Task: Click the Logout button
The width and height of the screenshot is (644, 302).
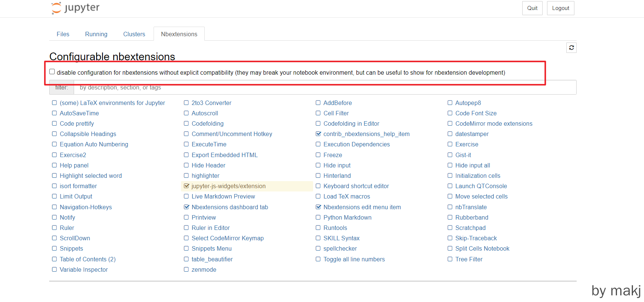Action: (560, 8)
